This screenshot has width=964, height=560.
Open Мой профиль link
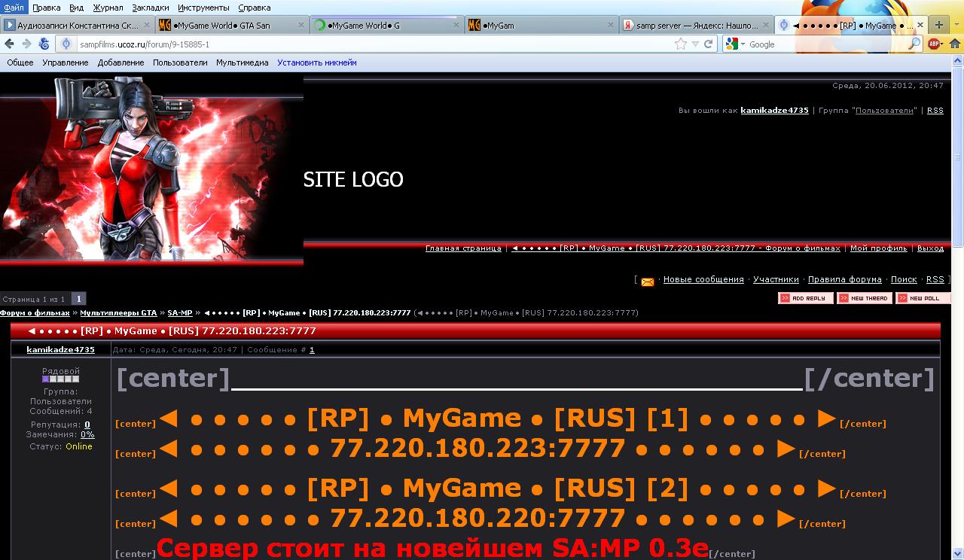[x=878, y=248]
